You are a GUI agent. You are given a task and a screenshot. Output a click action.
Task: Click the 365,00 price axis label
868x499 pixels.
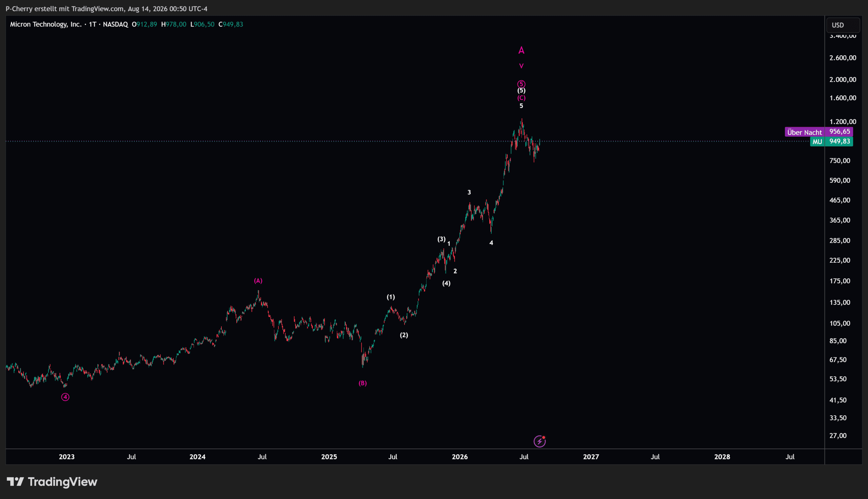[840, 220]
